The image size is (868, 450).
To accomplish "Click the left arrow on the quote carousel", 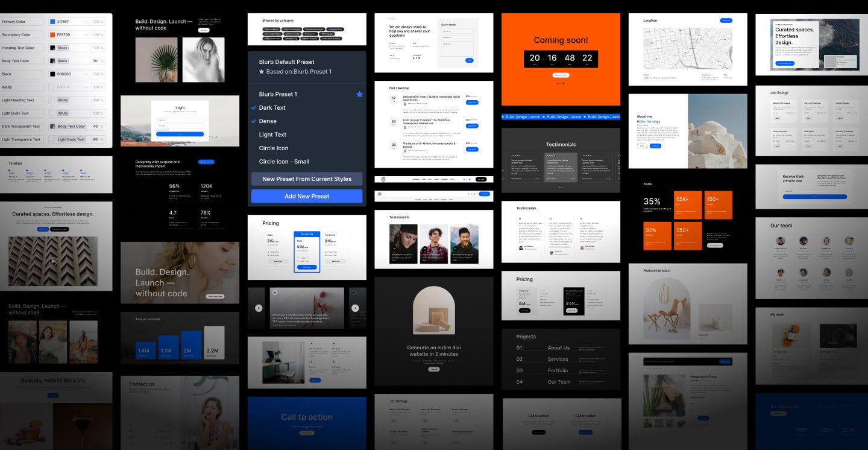I will click(259, 308).
